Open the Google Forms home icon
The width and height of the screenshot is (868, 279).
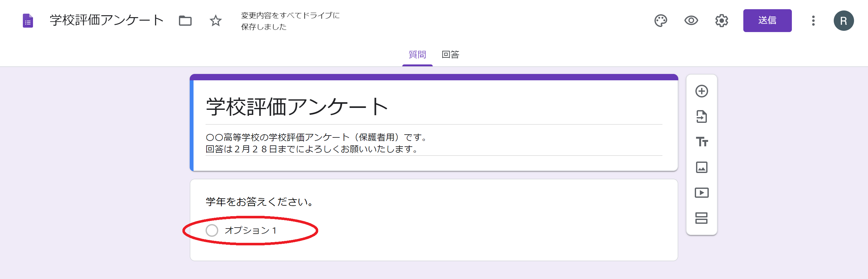pos(28,21)
